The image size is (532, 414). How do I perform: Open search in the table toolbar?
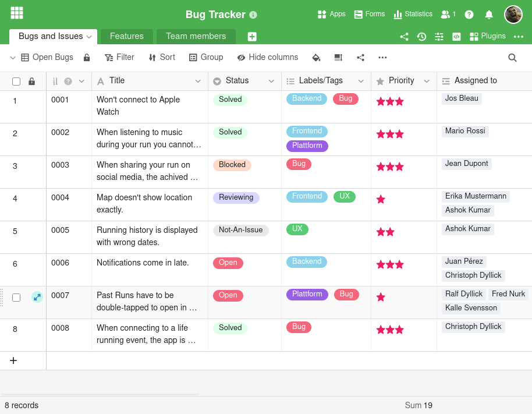tap(512, 58)
